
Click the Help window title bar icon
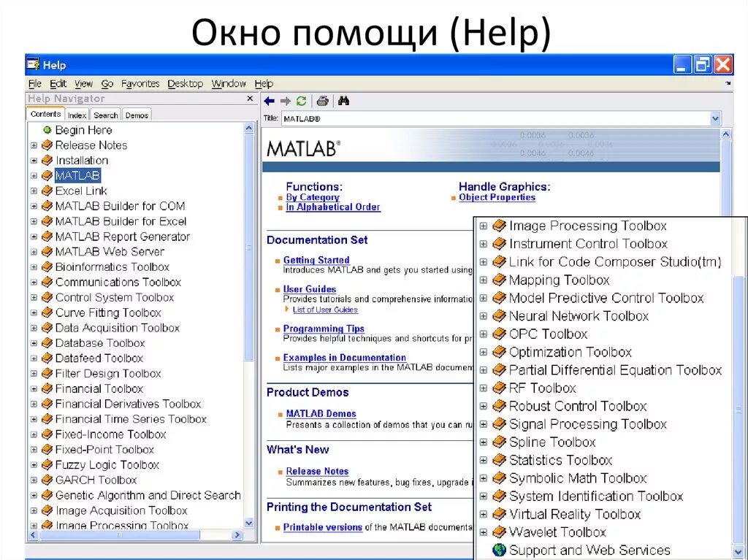click(x=33, y=64)
